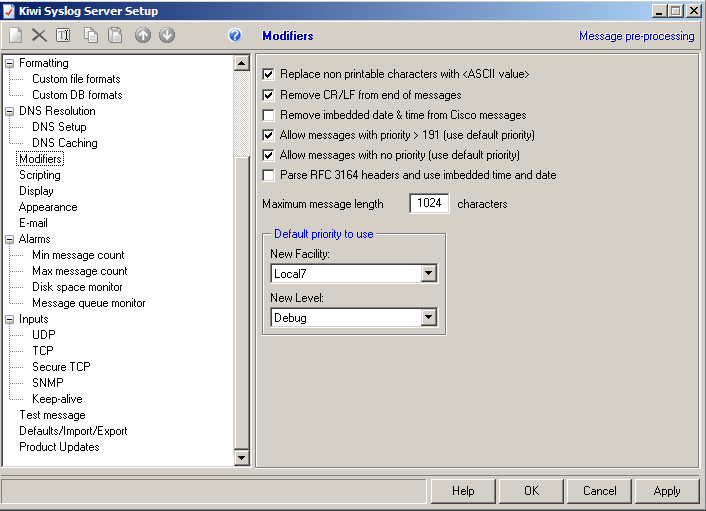Image resolution: width=706 pixels, height=511 pixels.
Task: Select Custom file formats in tree
Action: 76,79
